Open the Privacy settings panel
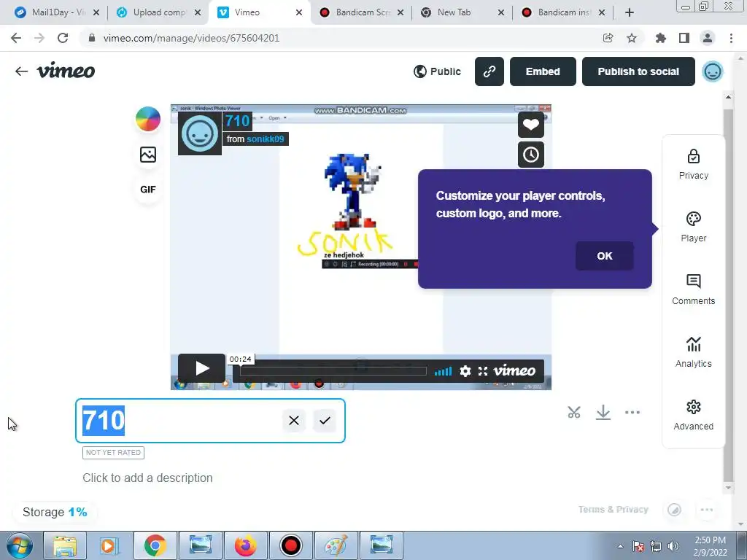This screenshot has height=560, width=747. pos(694,165)
